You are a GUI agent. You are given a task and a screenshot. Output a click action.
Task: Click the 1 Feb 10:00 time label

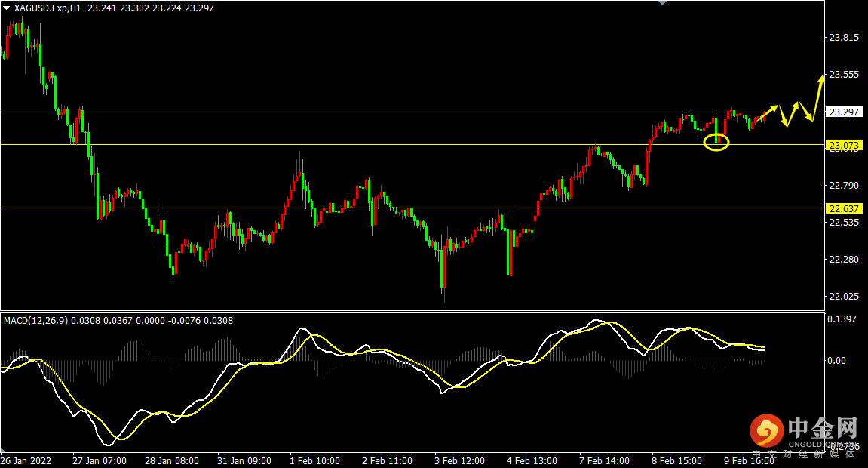315,460
